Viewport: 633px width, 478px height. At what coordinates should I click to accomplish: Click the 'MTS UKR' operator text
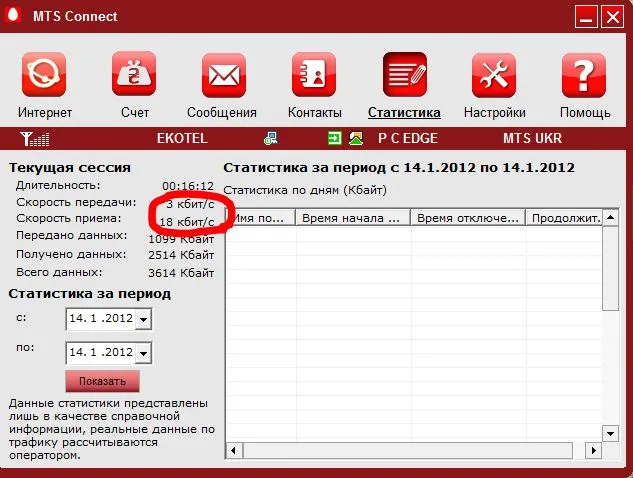pyautogui.click(x=532, y=138)
